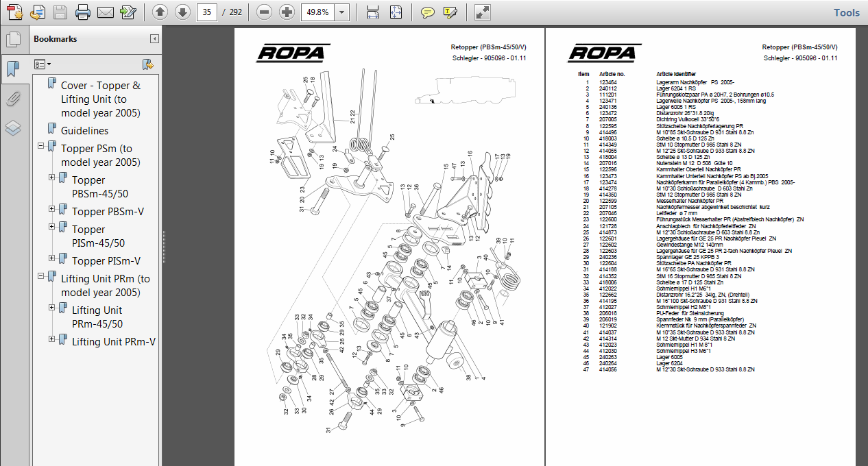Expand the Lifting Unit PRm-V bookmark
Viewport: 868px width, 466px height.
pyautogui.click(x=51, y=339)
